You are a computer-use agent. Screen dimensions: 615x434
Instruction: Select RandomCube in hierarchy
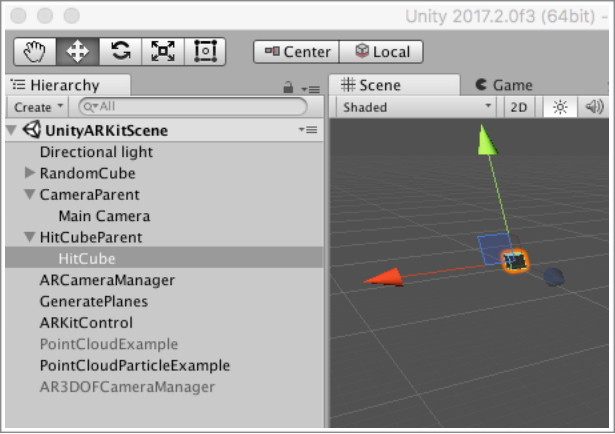pos(87,173)
